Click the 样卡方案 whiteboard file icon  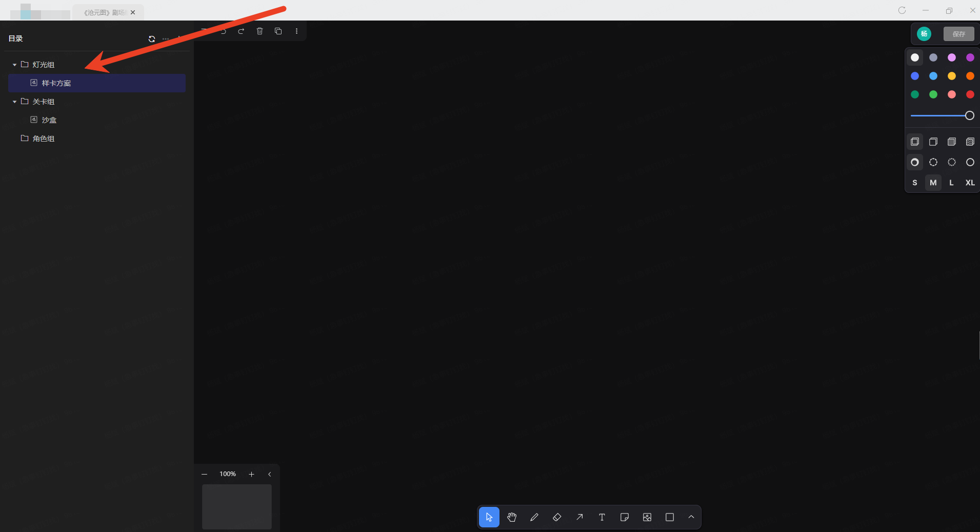coord(34,83)
